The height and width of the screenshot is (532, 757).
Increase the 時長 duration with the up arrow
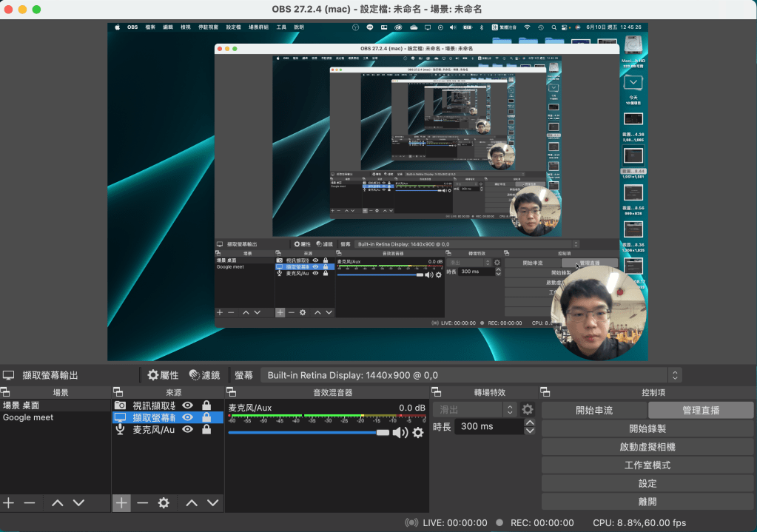[x=529, y=423]
